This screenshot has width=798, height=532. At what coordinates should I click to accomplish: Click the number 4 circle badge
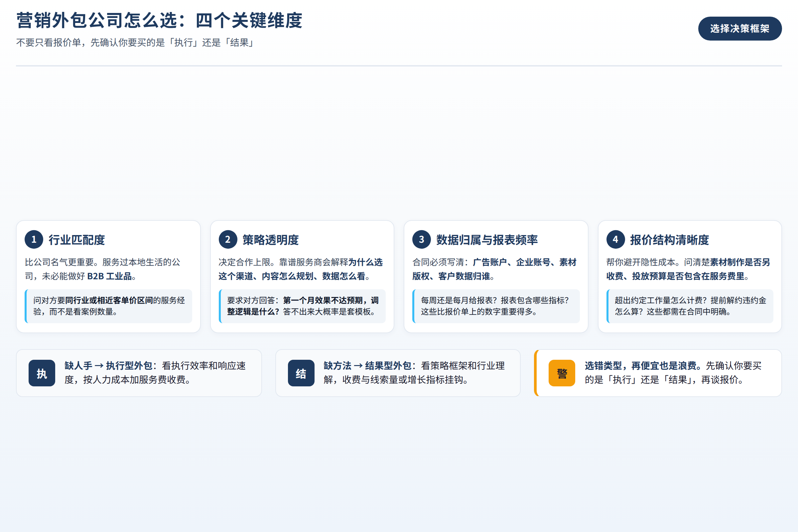pos(615,239)
